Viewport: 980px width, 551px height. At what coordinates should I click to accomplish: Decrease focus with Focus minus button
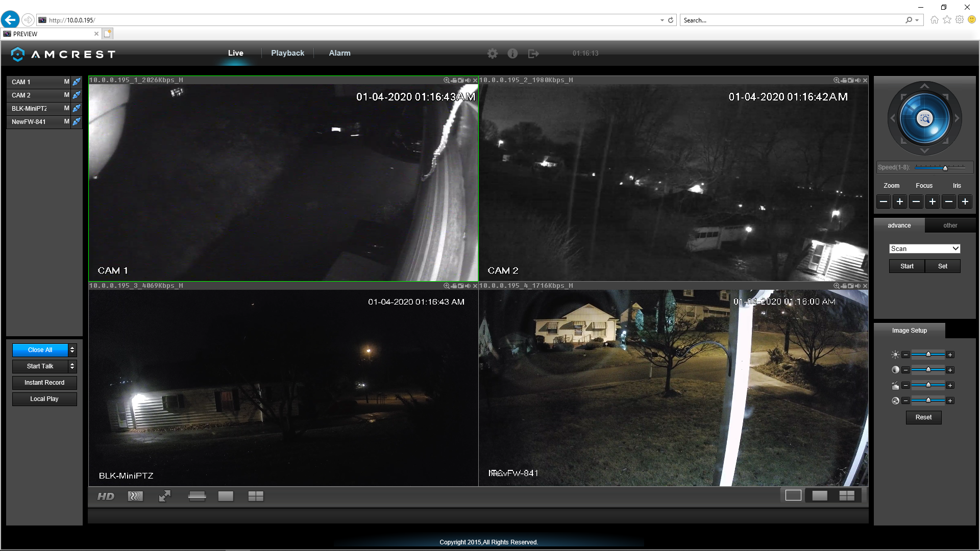pyautogui.click(x=916, y=202)
